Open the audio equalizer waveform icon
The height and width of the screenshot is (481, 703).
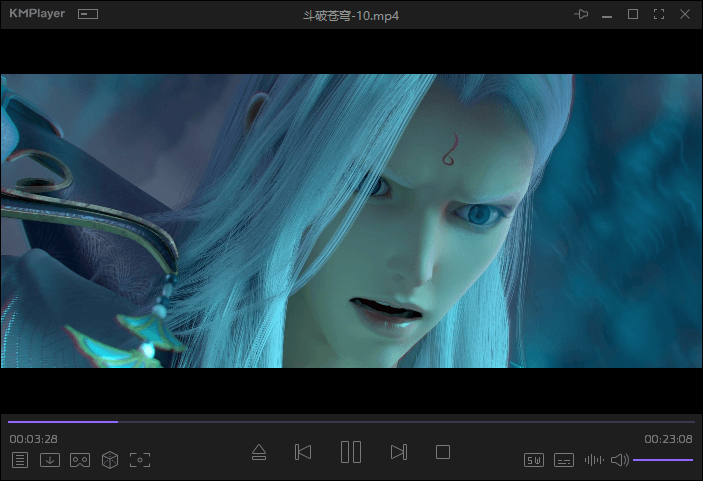[593, 460]
